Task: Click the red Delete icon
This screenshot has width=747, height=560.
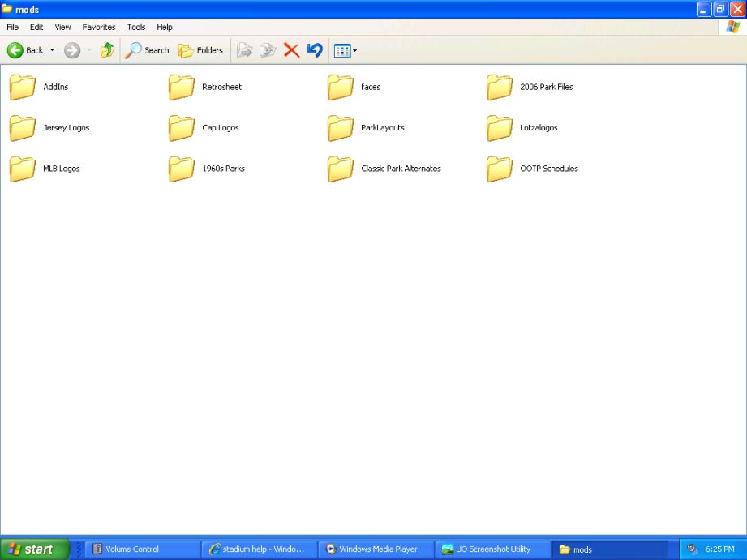Action: [x=291, y=50]
